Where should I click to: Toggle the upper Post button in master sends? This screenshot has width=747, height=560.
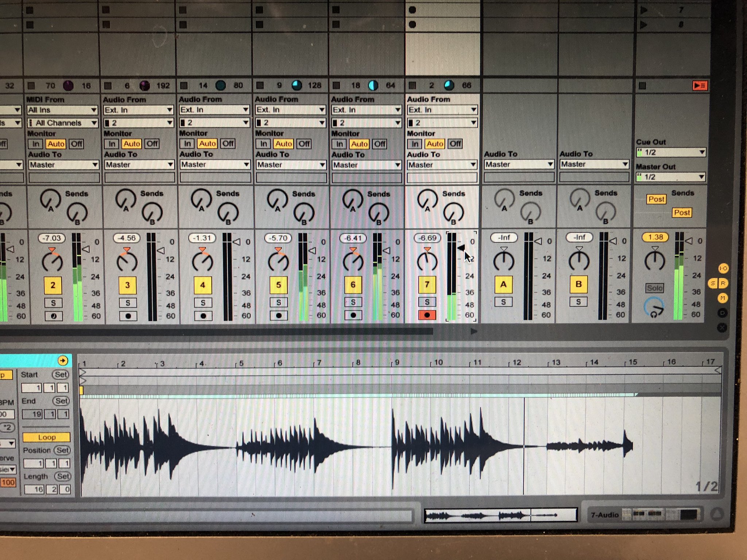pyautogui.click(x=656, y=199)
